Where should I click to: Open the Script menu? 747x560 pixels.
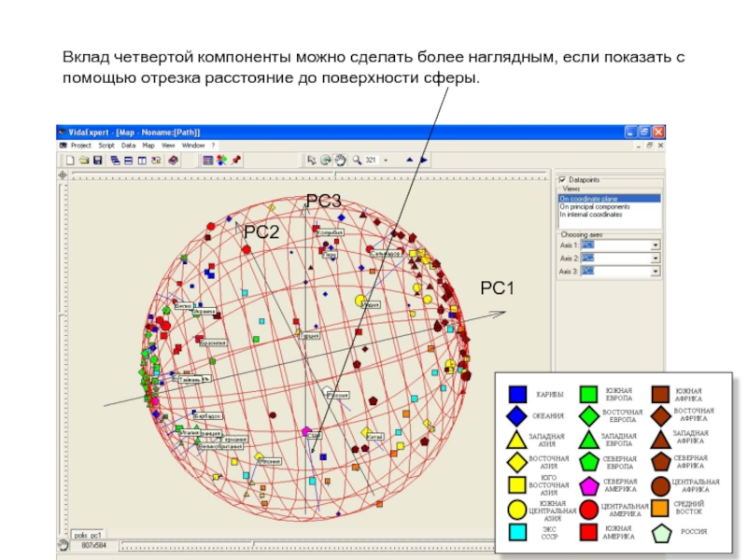(106, 146)
